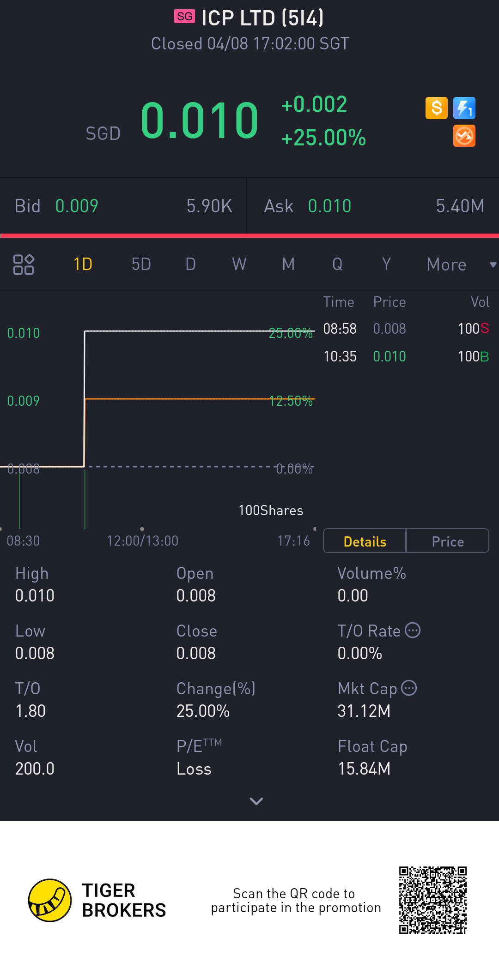The height and width of the screenshot is (980, 499).
Task: Tap the orange no-shorting circle icon
Action: [x=464, y=136]
